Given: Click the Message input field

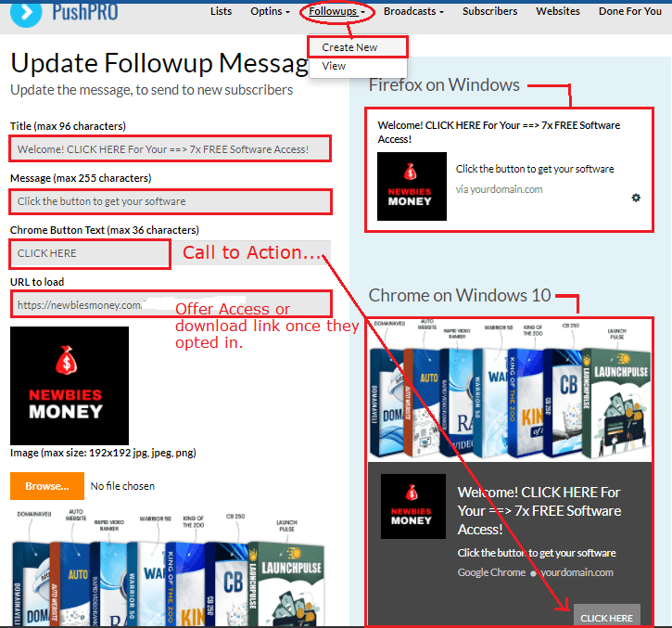Looking at the screenshot, I should click(171, 201).
